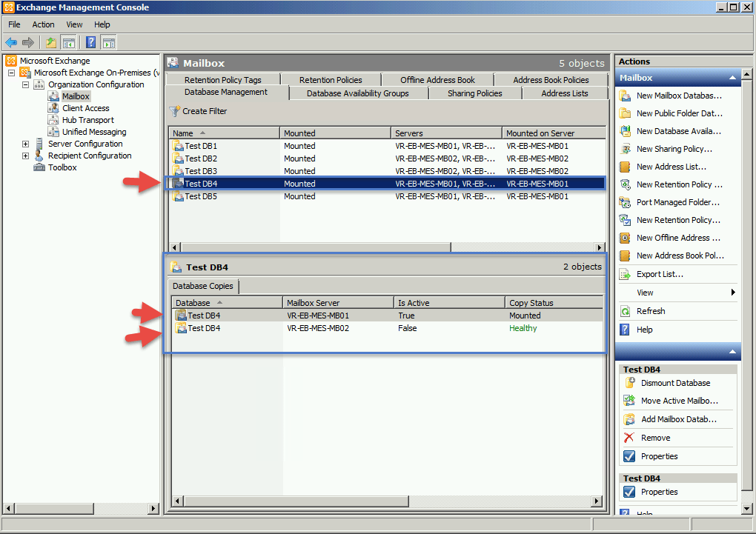
Task: Select the Test DB5 database row
Action: pos(388,196)
